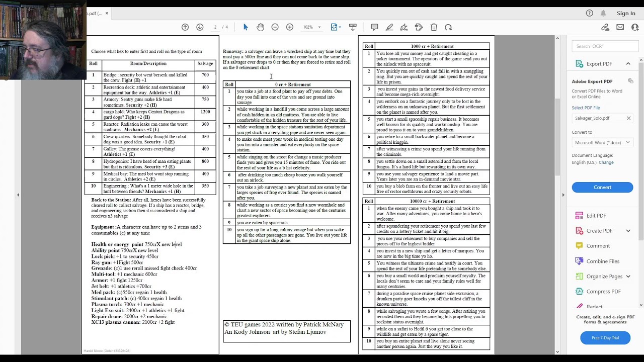
Task: Click the stamp tool icon
Action: [419, 27]
